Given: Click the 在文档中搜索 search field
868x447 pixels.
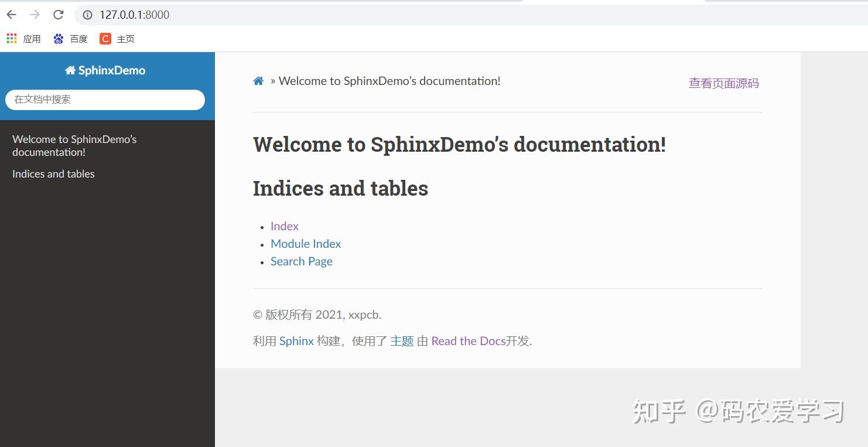Looking at the screenshot, I should 105,100.
